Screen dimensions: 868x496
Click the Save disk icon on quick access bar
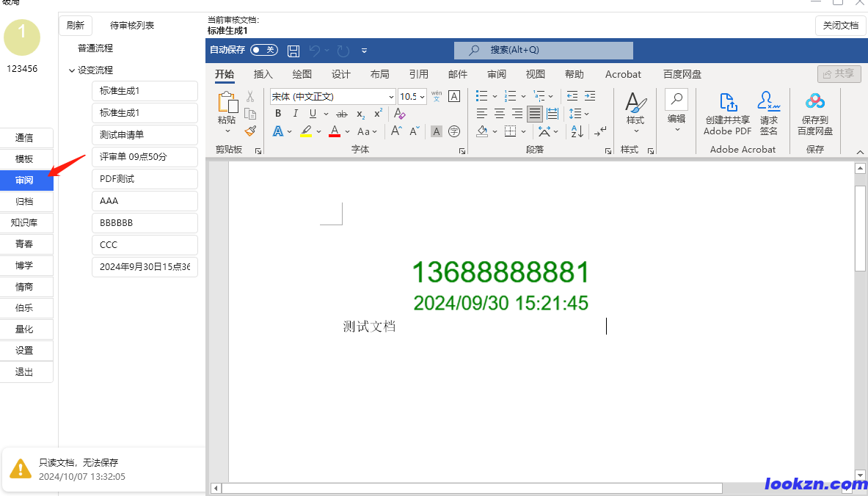tap(293, 51)
